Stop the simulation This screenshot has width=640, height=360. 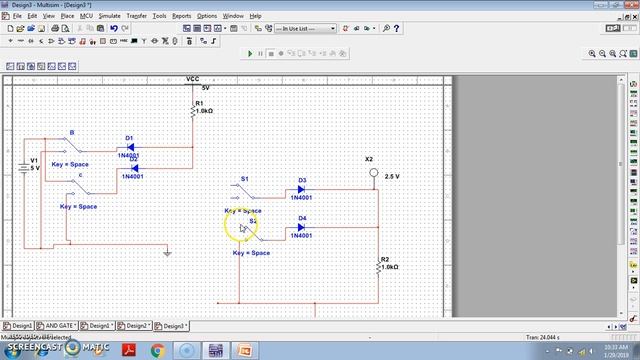click(271, 53)
